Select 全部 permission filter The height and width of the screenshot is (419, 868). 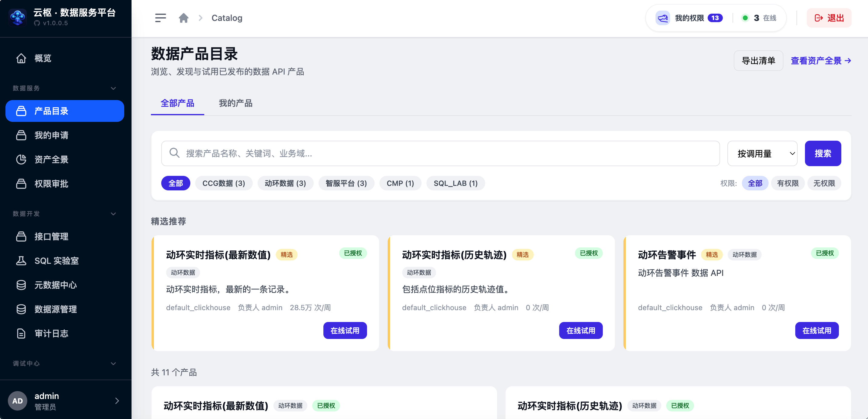(755, 183)
